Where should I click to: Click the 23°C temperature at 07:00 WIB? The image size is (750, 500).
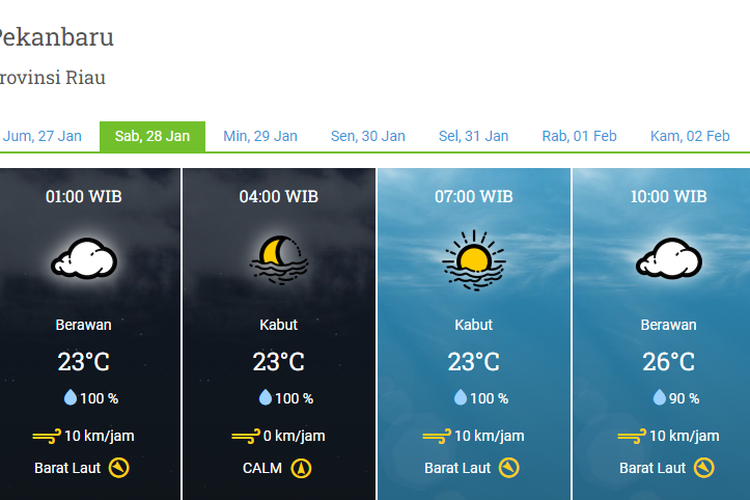pyautogui.click(x=474, y=361)
